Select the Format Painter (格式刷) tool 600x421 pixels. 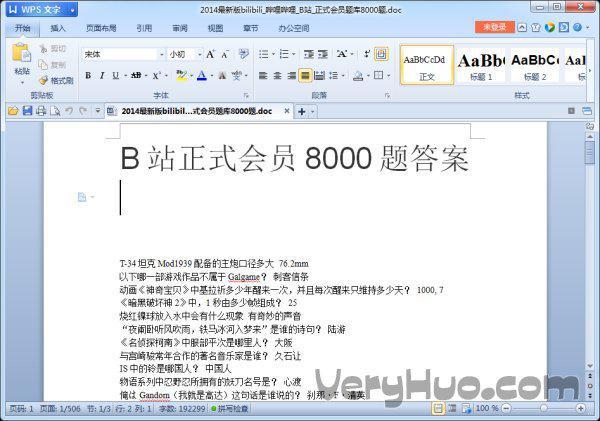56,80
